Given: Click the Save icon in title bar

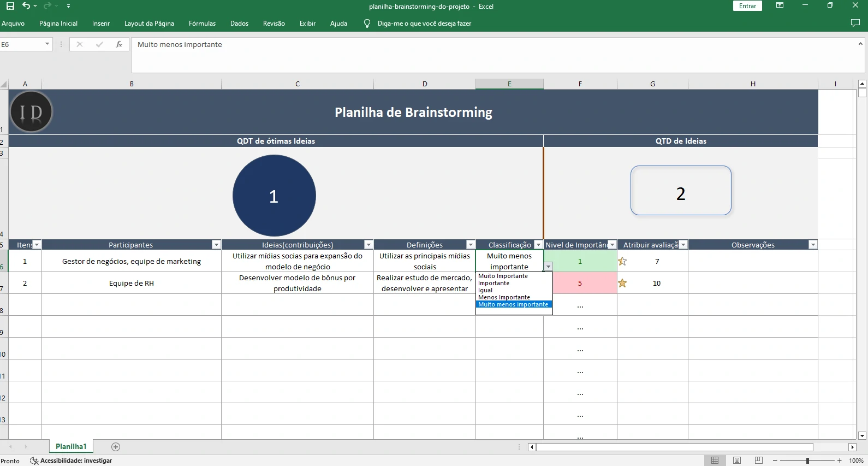Looking at the screenshot, I should [x=10, y=6].
